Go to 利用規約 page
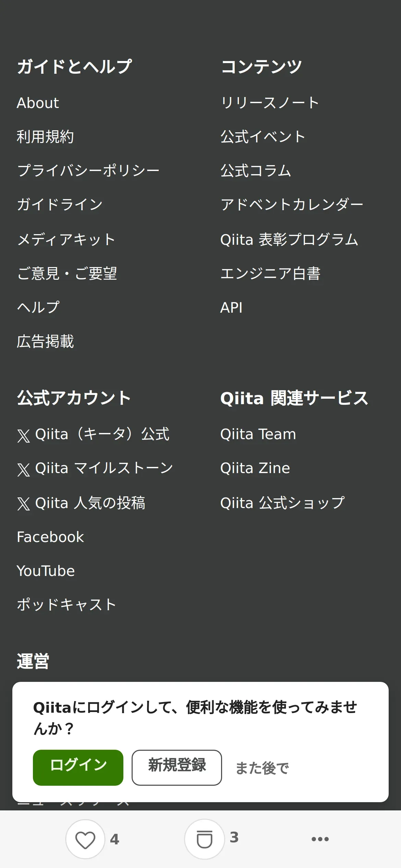Image resolution: width=401 pixels, height=868 pixels. tap(45, 137)
